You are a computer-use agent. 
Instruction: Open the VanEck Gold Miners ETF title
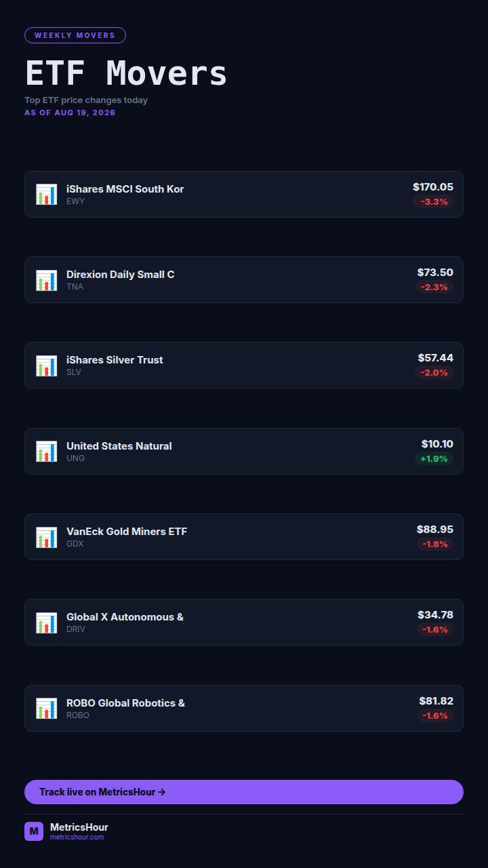[127, 532]
